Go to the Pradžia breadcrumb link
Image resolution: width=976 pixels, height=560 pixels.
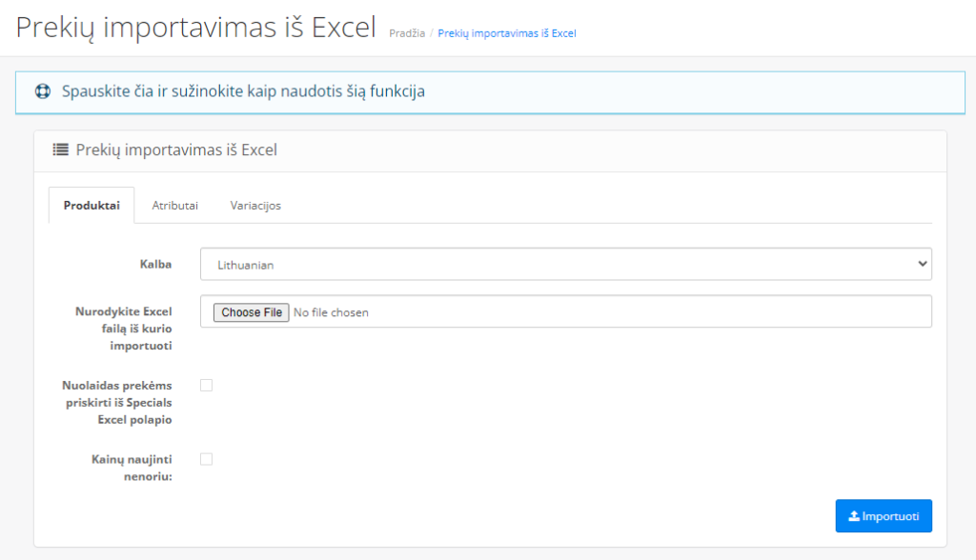coord(407,33)
